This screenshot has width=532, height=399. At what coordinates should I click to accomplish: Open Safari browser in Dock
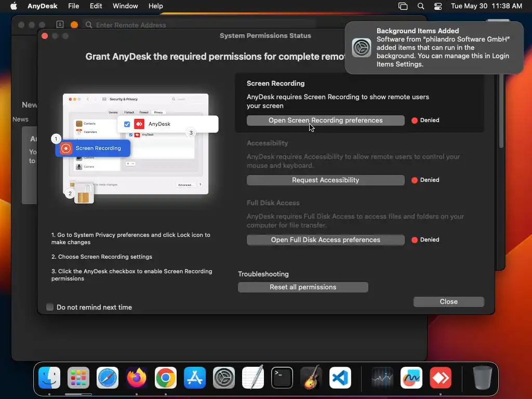point(108,378)
